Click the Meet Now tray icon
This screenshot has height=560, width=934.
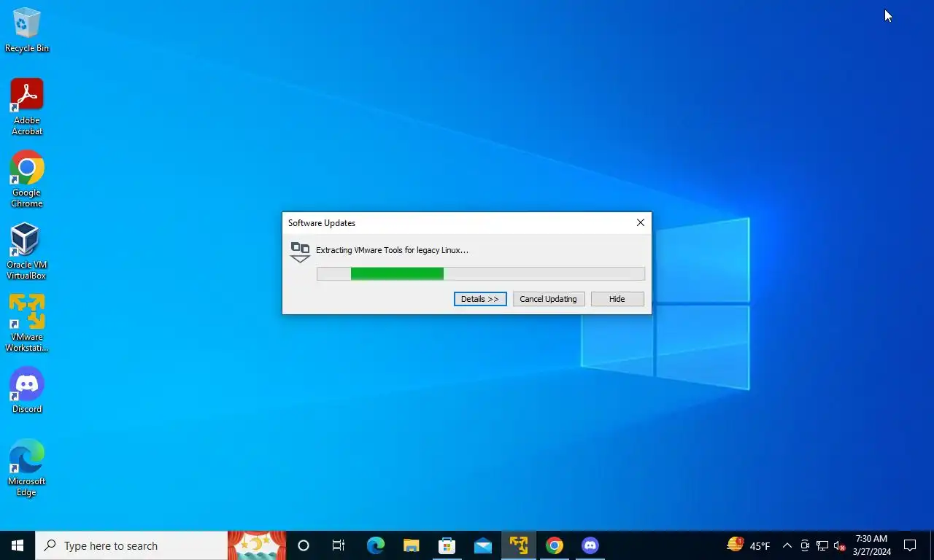pos(805,545)
